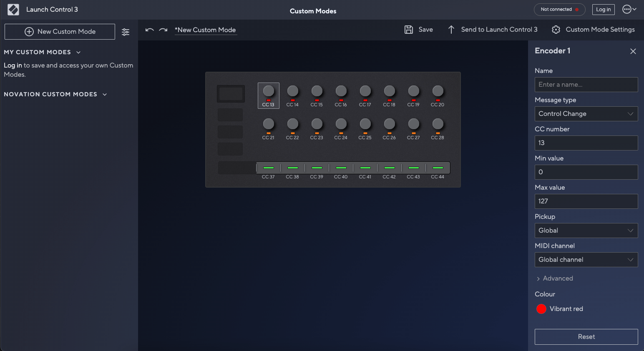Screen dimensions: 644x351
Task: Select the CC 20 encoder knob
Action: click(x=438, y=91)
